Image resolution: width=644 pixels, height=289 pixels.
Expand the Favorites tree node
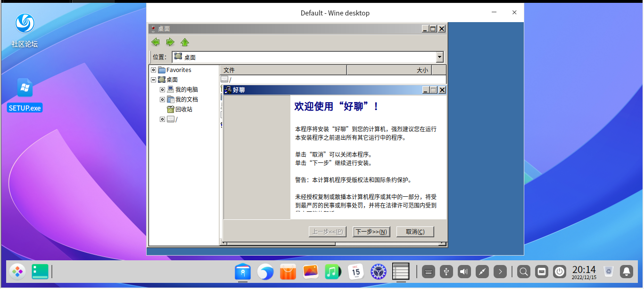point(153,70)
